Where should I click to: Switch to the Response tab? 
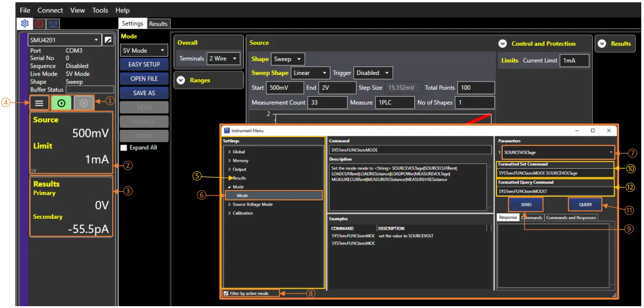click(x=508, y=217)
